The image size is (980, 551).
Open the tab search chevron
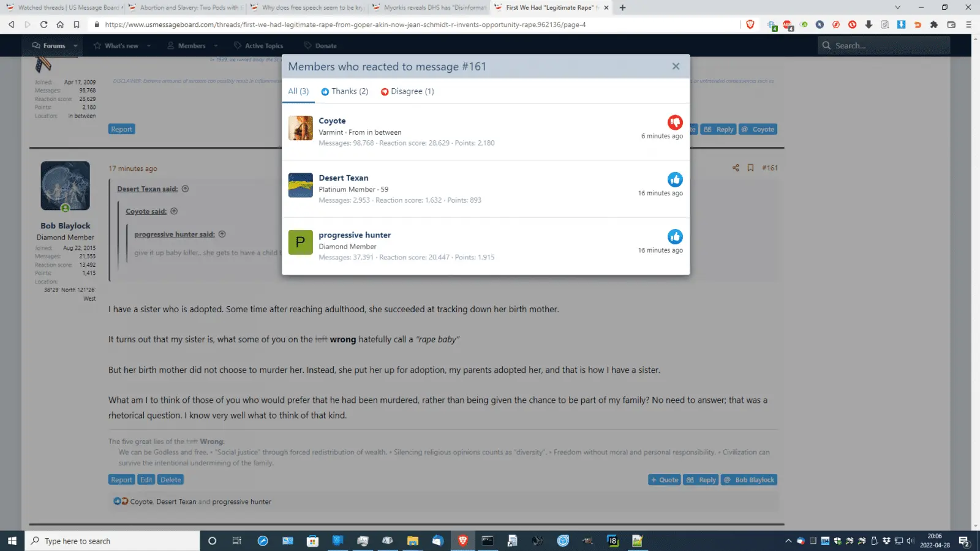pyautogui.click(x=898, y=7)
